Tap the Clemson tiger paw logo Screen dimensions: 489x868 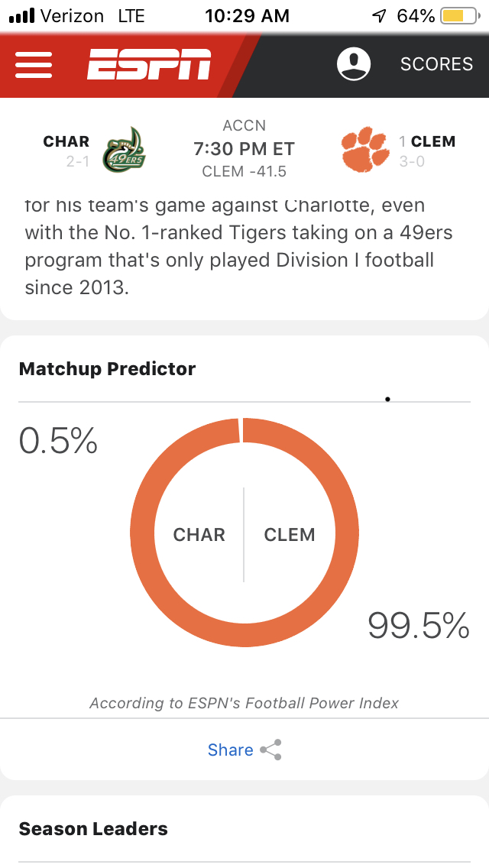click(x=364, y=150)
